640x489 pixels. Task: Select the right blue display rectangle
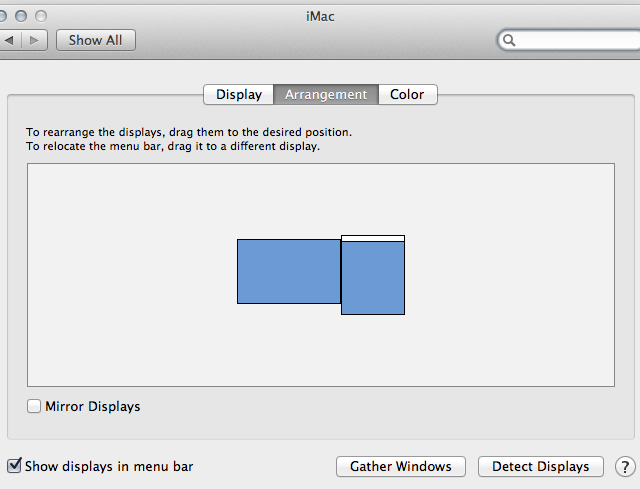373,278
